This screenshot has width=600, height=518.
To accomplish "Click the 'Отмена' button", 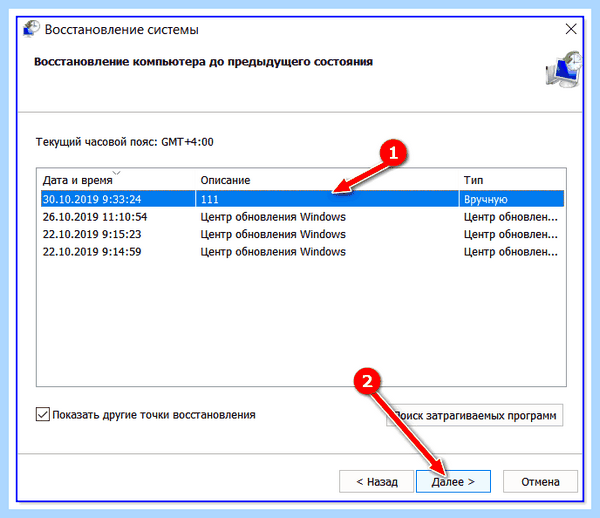I will [540, 481].
